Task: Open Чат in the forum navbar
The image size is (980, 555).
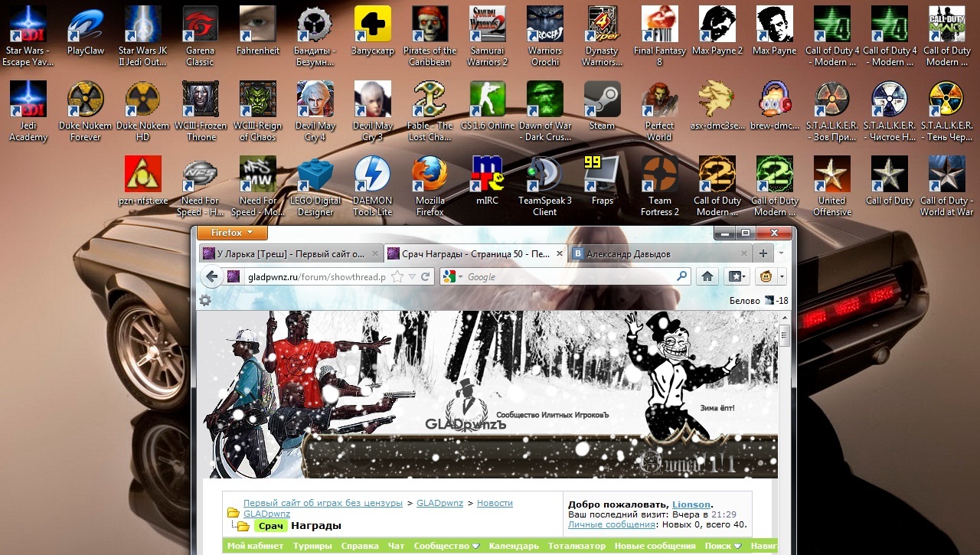Action: (x=396, y=546)
